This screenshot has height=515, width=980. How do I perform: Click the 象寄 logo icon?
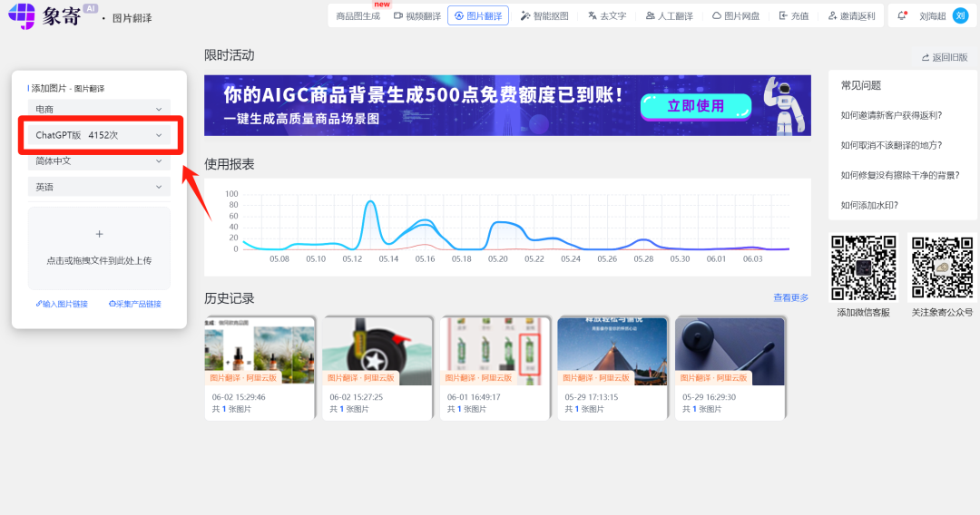coord(21,15)
